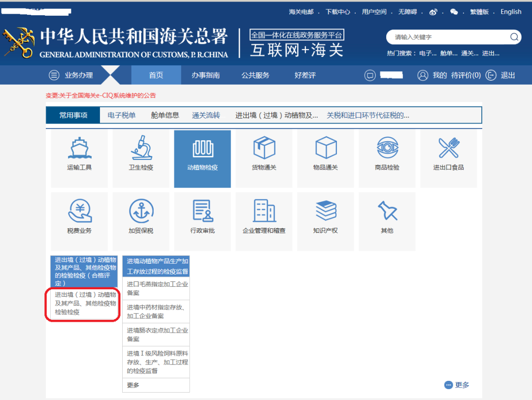The image size is (532, 400).
Task: Open the 加贸保税 anchor icon tile
Action: click(x=141, y=221)
